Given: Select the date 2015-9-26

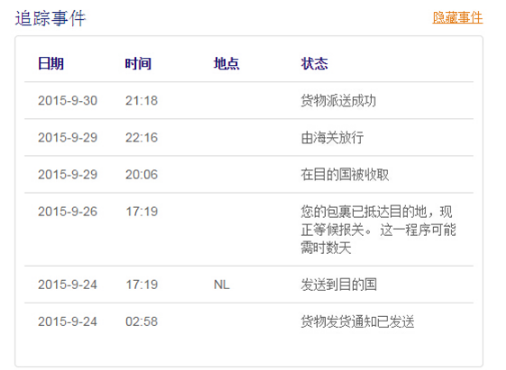Looking at the screenshot, I should click(68, 212).
